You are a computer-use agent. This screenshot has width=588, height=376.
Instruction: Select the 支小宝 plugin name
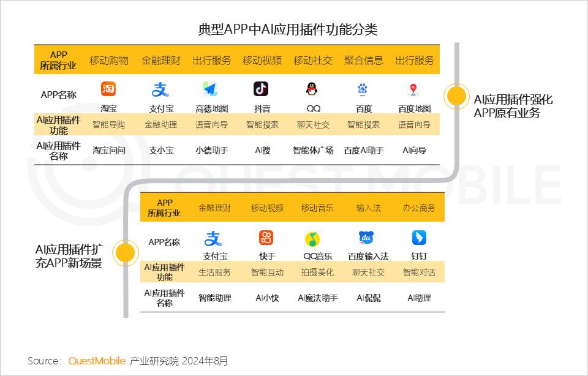tap(161, 150)
